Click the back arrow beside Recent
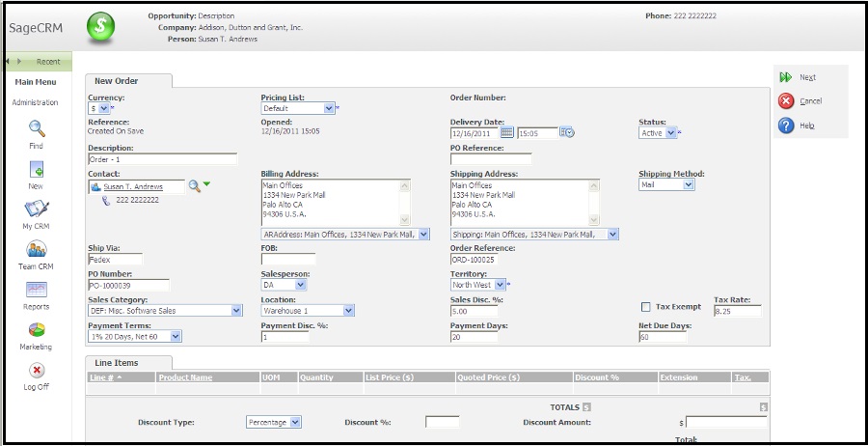The width and height of the screenshot is (868, 446). point(7,61)
